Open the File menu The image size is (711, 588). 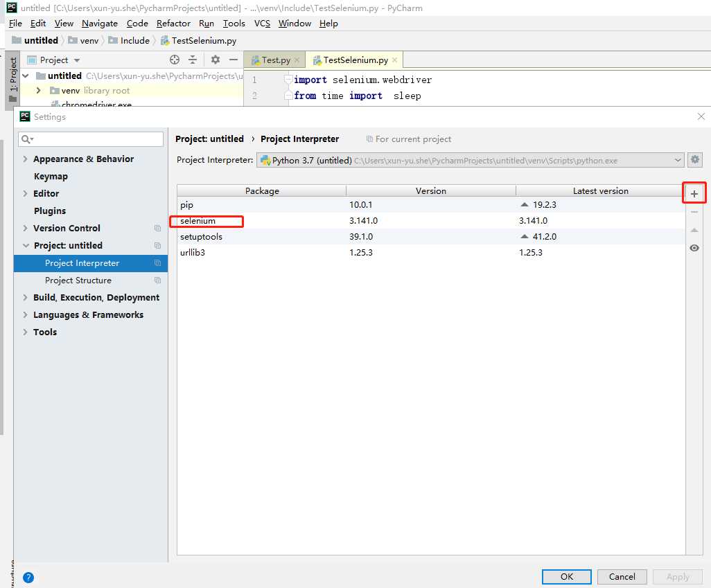coord(15,23)
